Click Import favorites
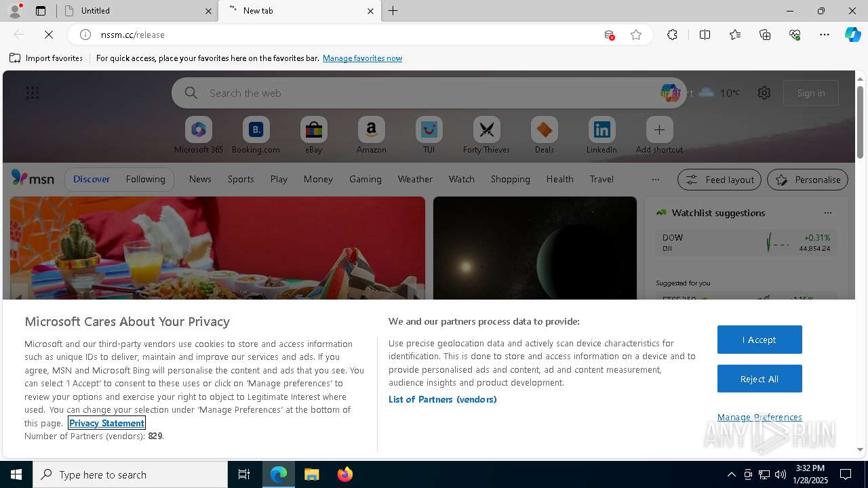Viewport: 868px width, 488px height. click(x=46, y=58)
